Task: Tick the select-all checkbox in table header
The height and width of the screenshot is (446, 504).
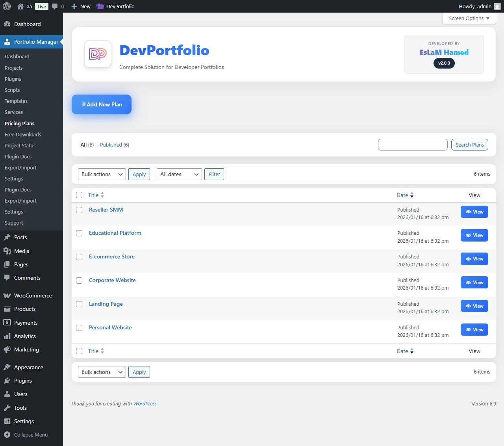Action: (79, 195)
